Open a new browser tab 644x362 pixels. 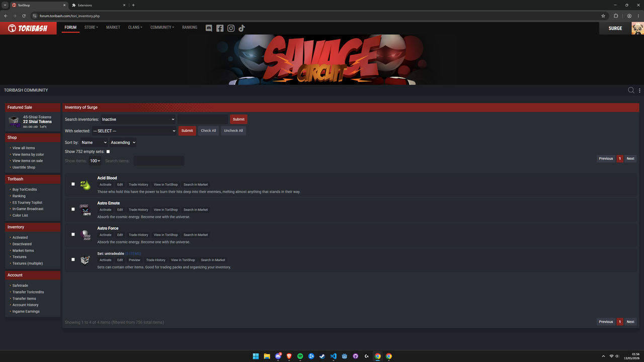click(133, 5)
